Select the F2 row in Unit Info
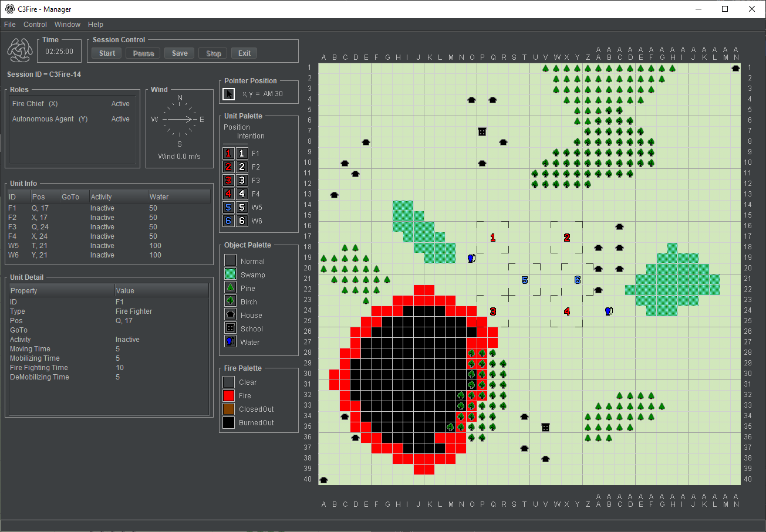766x532 pixels. 109,218
